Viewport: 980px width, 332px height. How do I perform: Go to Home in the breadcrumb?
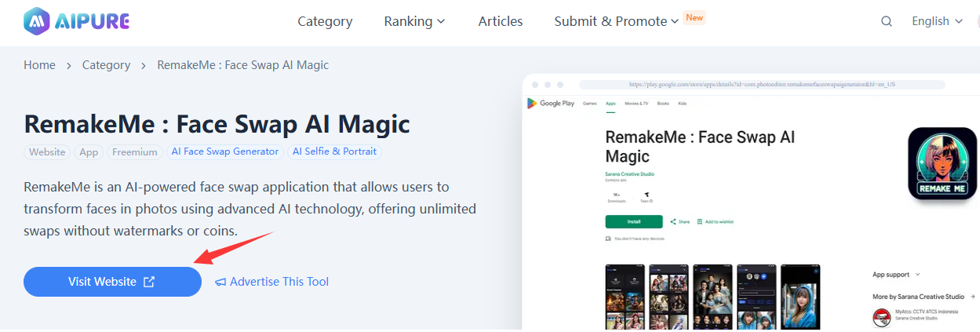[x=39, y=65]
